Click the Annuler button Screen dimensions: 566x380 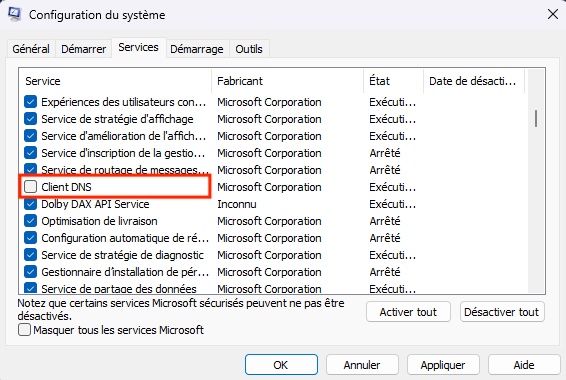pyautogui.click(x=362, y=365)
